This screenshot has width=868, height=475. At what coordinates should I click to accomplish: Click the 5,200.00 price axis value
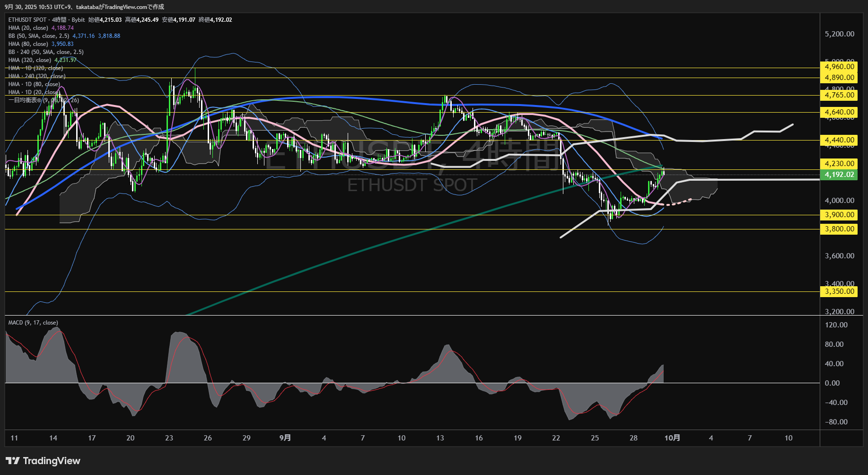[840, 34]
